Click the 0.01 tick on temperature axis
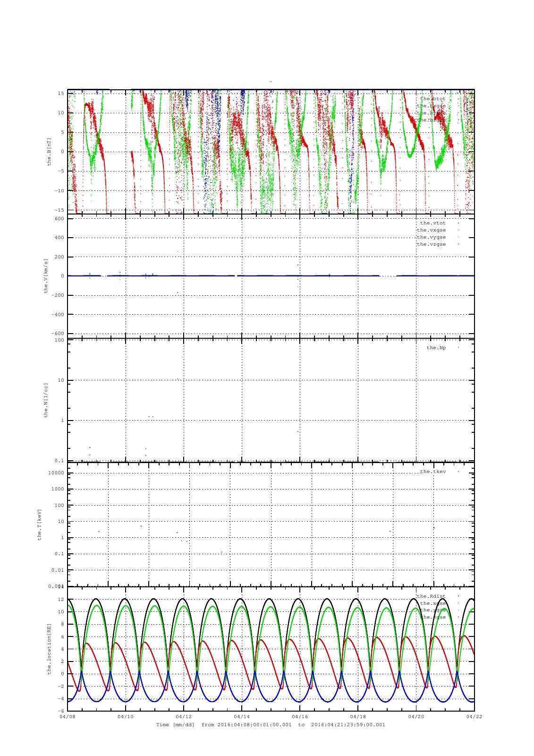The image size is (534, 756). 58,570
